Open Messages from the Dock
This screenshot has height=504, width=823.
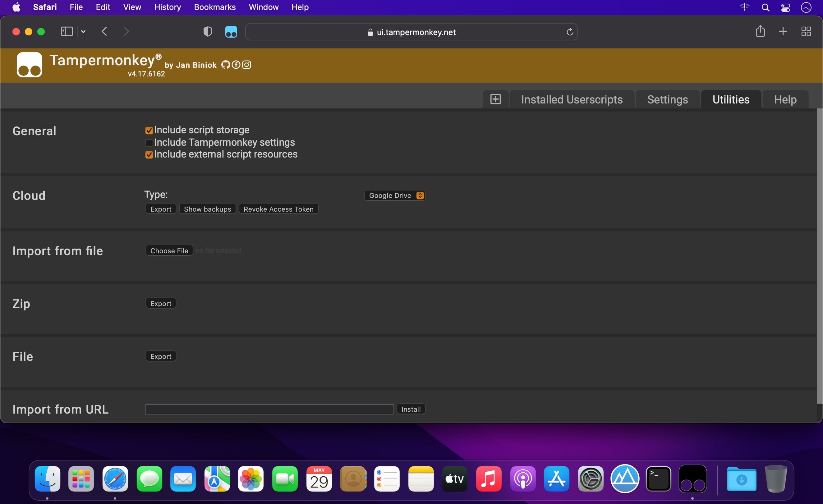click(149, 479)
